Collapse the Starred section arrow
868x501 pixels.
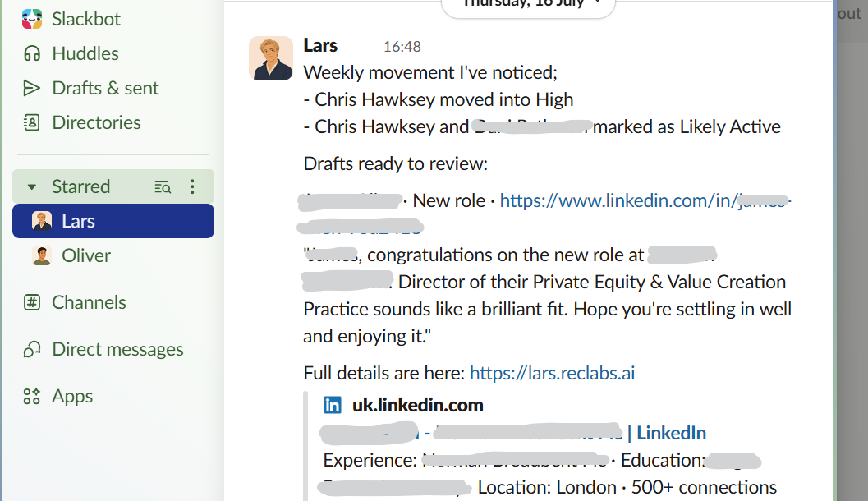click(x=31, y=187)
